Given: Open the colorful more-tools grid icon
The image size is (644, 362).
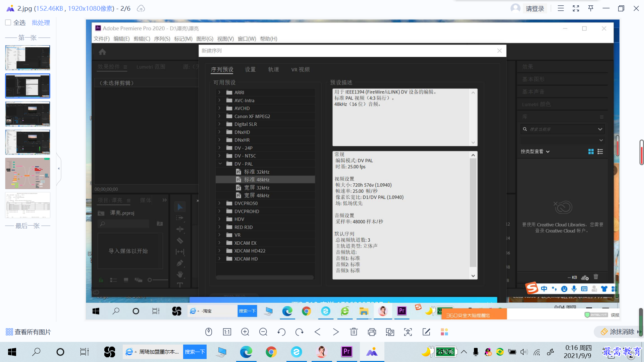Looking at the screenshot, I should point(444,332).
